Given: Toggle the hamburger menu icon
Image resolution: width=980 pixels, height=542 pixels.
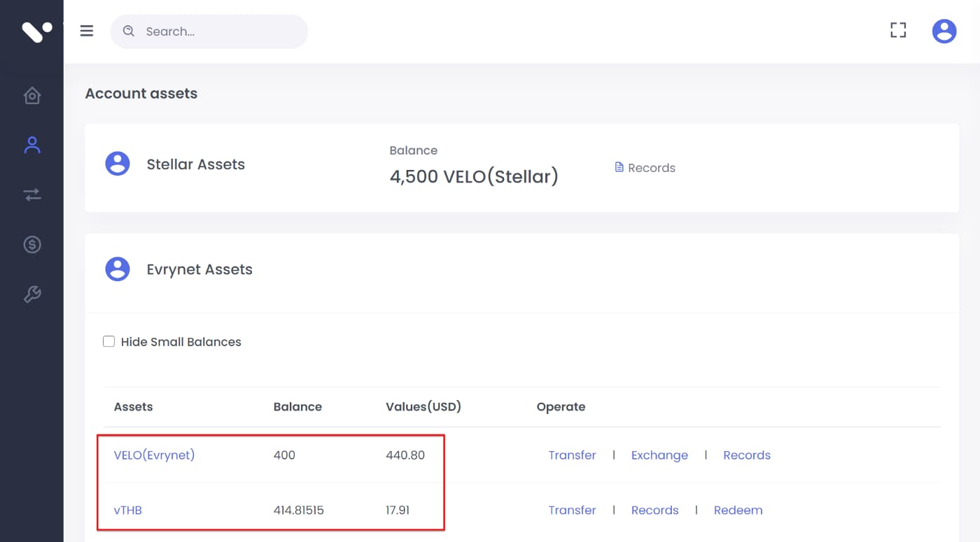Looking at the screenshot, I should (87, 31).
